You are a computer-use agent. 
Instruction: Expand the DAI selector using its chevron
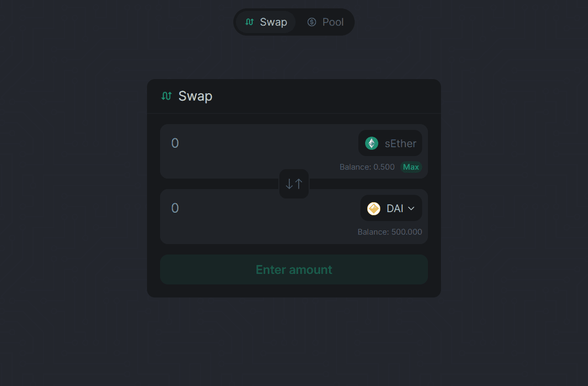coord(411,208)
